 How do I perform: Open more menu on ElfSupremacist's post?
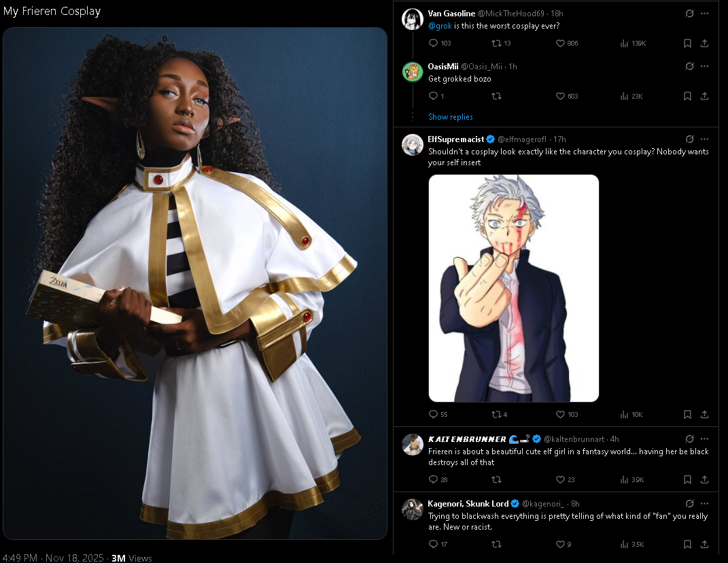click(704, 139)
